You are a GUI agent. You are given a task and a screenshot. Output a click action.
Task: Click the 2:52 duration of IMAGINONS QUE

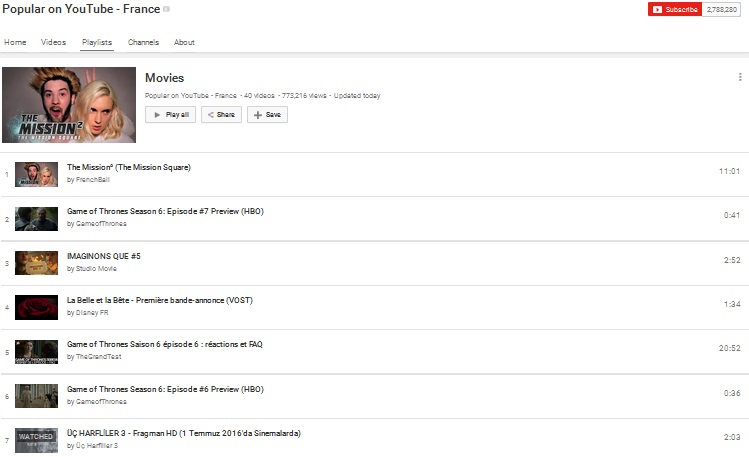732,260
